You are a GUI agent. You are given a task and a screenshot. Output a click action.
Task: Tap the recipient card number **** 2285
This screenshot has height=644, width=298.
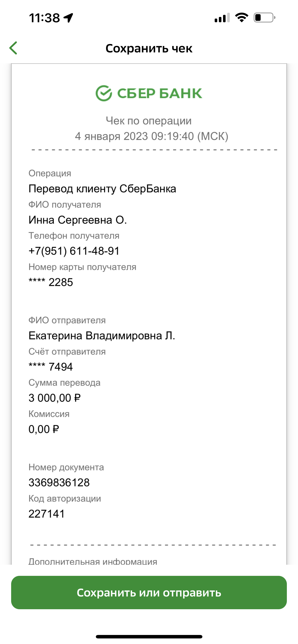51,282
